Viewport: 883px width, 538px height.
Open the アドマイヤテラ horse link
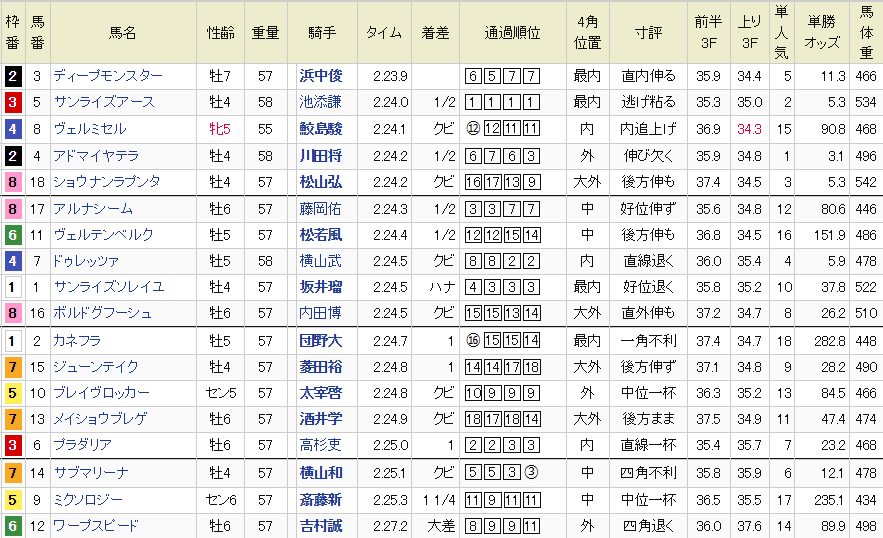[96, 156]
